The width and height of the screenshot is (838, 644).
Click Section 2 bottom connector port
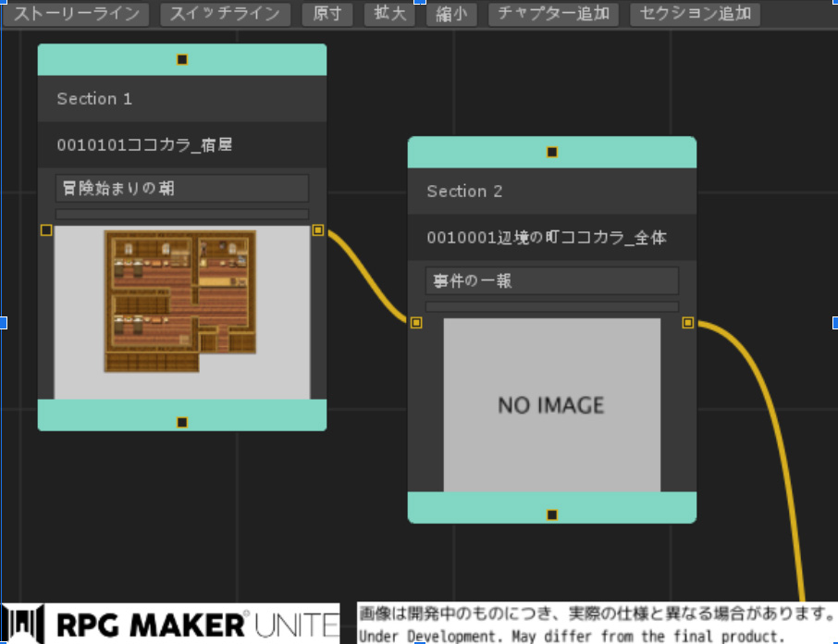click(552, 514)
